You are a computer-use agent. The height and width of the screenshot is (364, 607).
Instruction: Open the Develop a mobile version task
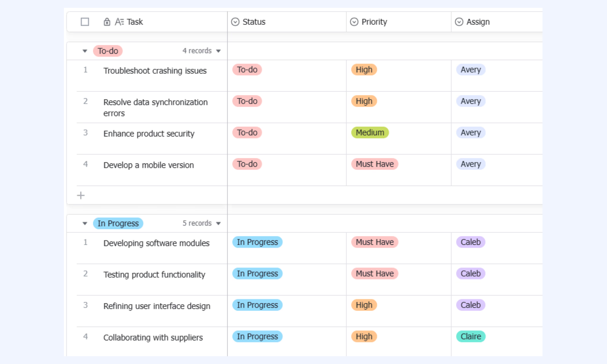[x=148, y=165]
